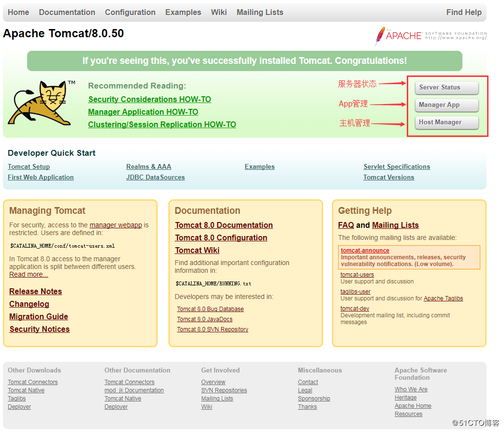Open Clustering/Session Replication HOW-TO link
Image resolution: width=504 pixels, height=431 pixels.
click(162, 124)
